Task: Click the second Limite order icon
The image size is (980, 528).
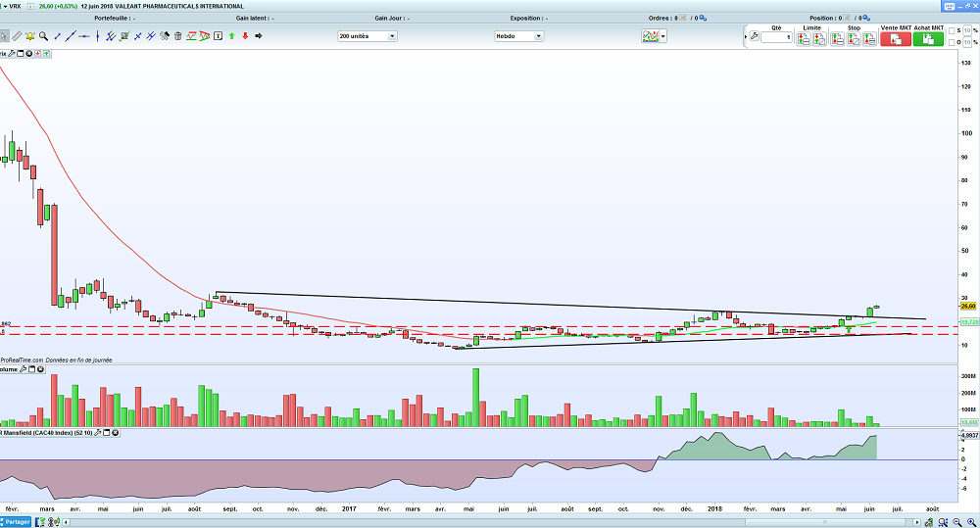Action: coord(819,39)
